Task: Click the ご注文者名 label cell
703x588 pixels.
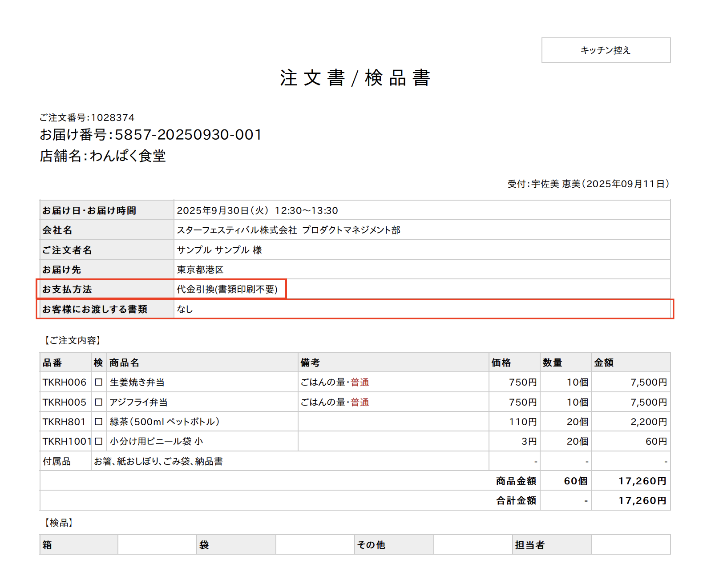Action: pyautogui.click(x=107, y=250)
